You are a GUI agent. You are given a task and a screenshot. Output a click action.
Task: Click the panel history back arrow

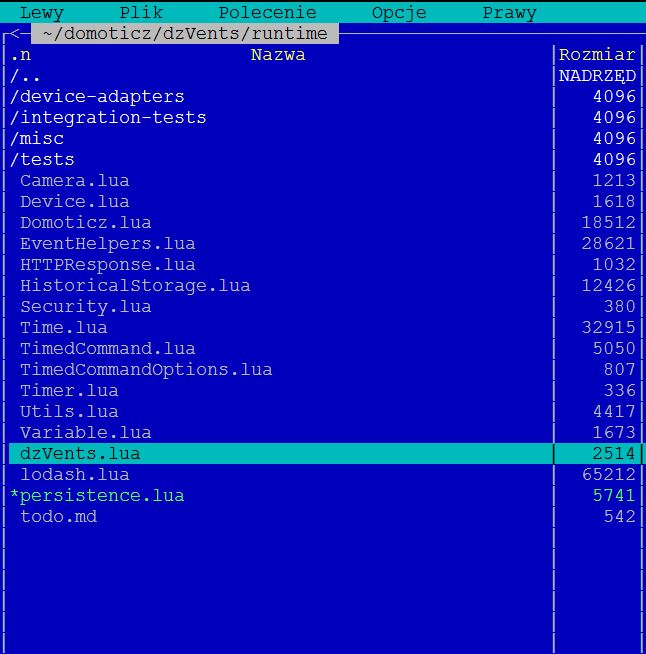tap(15, 33)
